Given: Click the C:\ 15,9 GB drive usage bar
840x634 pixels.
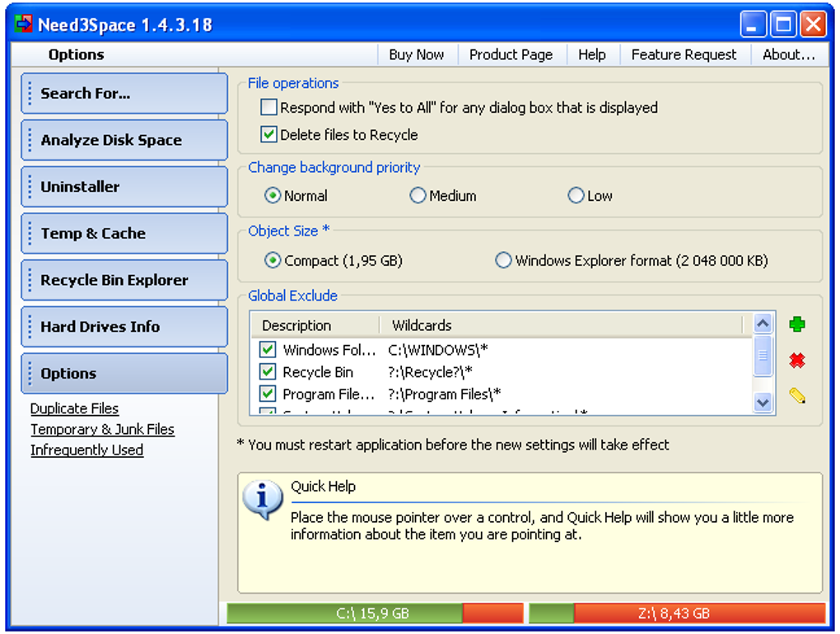Looking at the screenshot, I should (x=375, y=613).
